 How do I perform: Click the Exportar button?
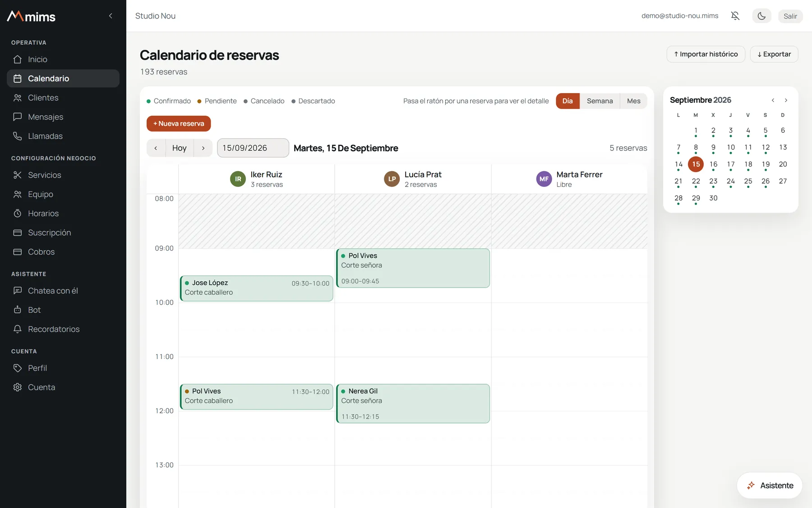(x=774, y=54)
